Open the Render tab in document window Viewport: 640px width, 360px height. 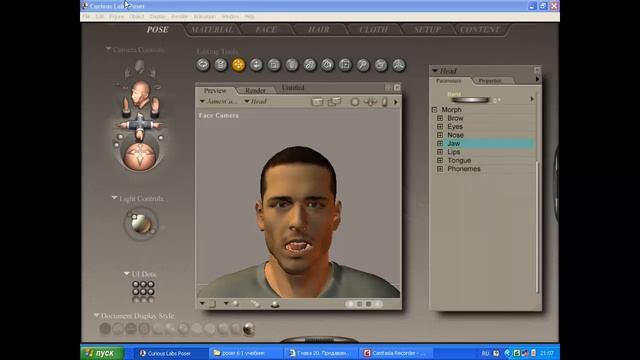[256, 90]
